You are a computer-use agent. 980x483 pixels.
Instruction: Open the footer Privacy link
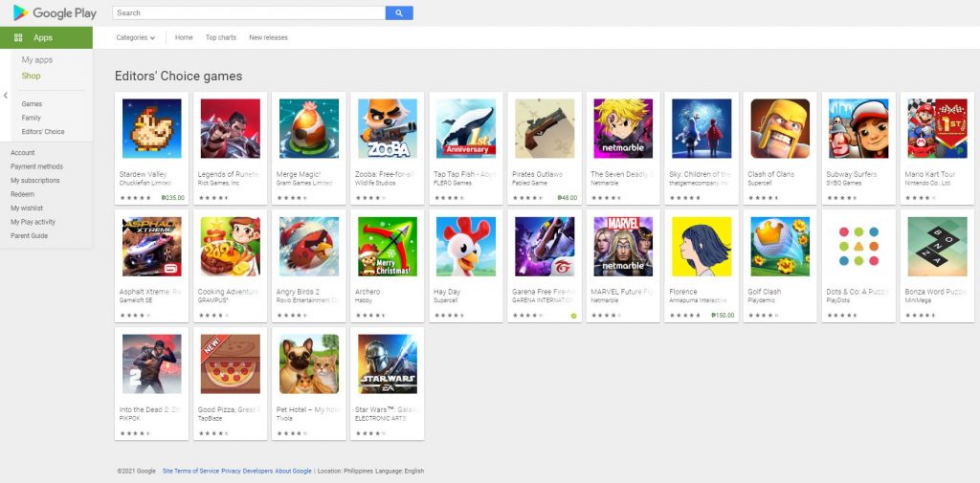(232, 472)
